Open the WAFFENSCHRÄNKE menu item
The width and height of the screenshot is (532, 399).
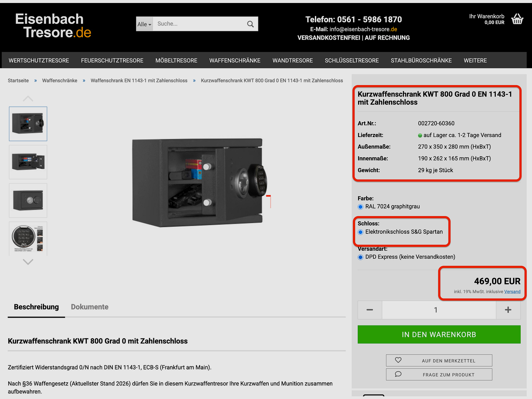coord(235,60)
